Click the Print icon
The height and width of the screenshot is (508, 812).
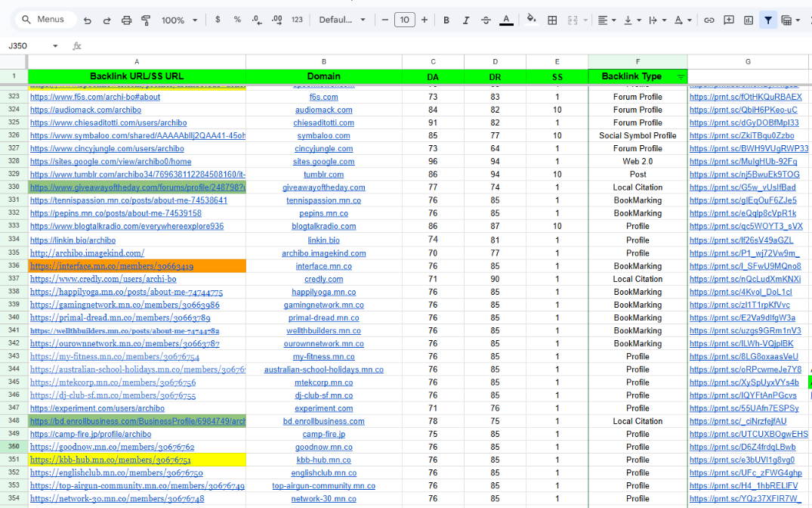126,20
